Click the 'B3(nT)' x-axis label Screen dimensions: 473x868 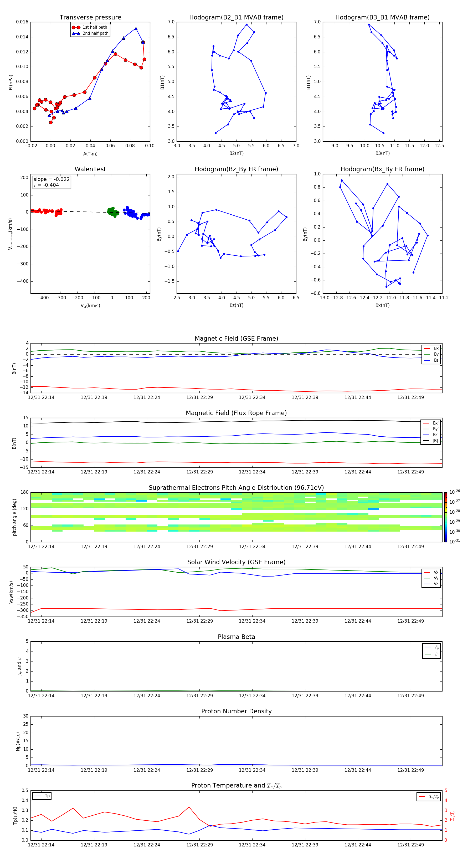tap(382, 153)
